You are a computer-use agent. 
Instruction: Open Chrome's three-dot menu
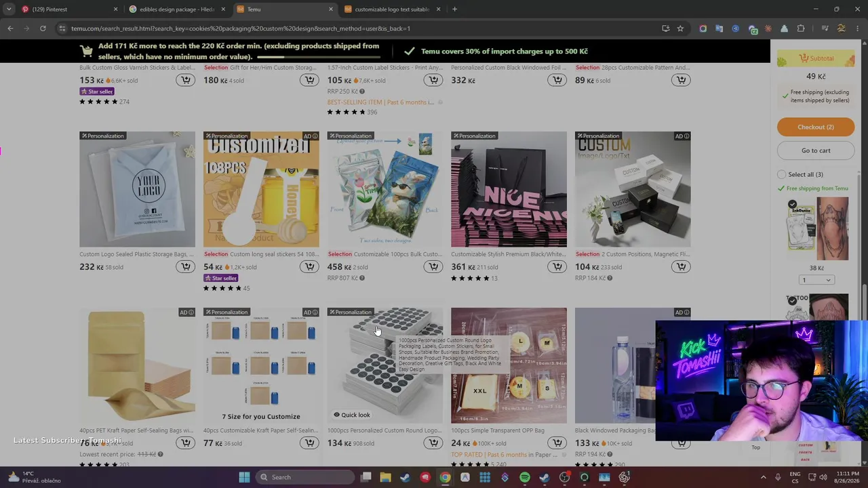click(858, 28)
